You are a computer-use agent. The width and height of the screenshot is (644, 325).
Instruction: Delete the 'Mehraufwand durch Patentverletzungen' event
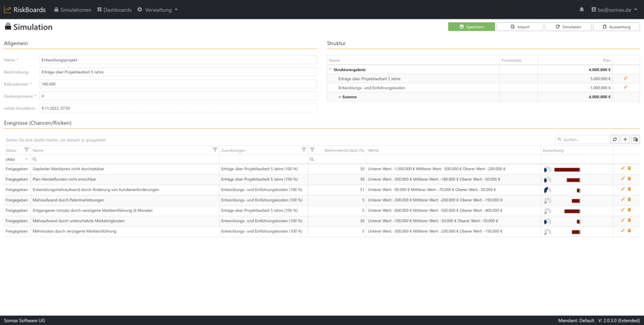[629, 200]
